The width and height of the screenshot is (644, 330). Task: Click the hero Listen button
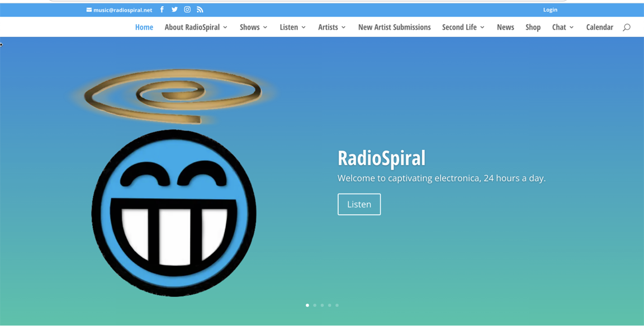point(359,204)
